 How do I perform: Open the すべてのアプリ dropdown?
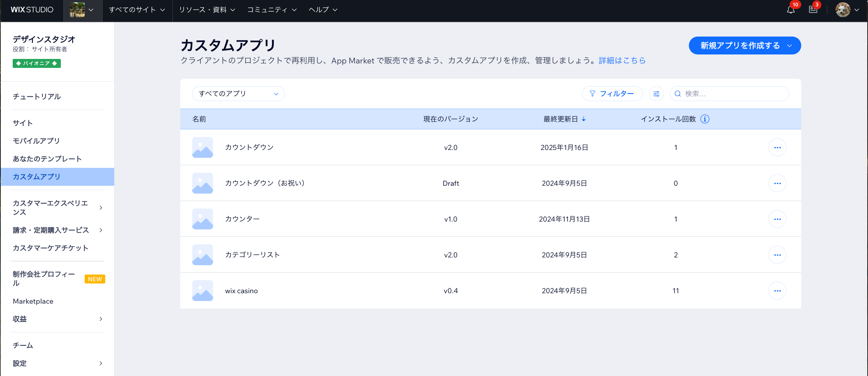[238, 94]
